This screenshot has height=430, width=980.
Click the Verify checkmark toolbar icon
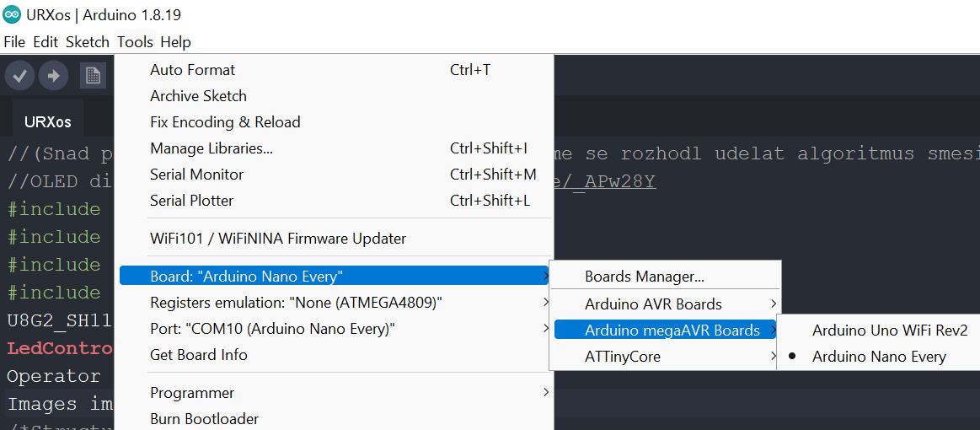19,76
